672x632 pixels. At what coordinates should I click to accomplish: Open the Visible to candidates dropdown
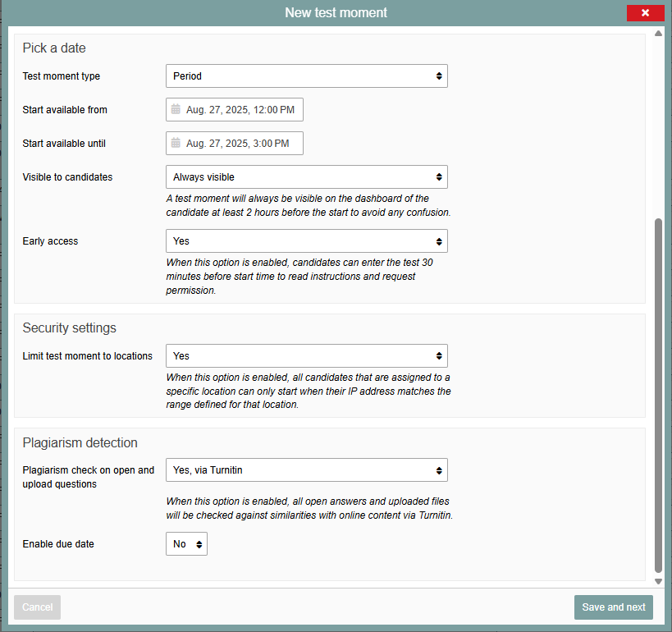coord(306,177)
